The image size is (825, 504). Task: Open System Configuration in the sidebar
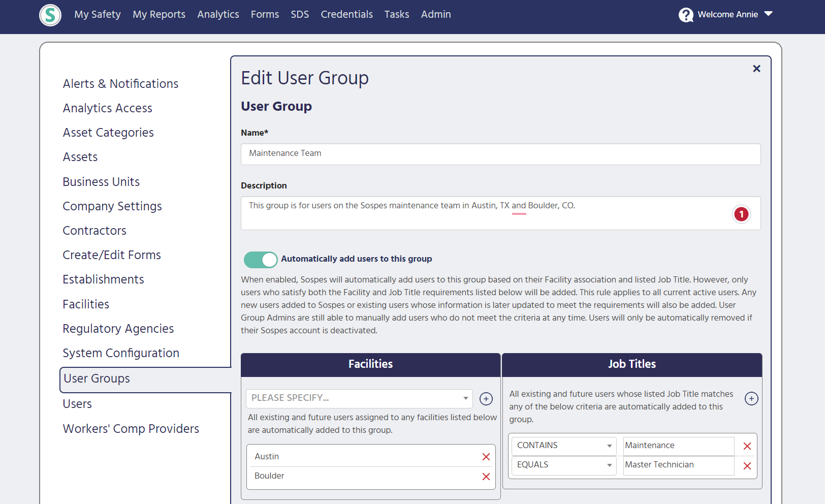tap(121, 353)
